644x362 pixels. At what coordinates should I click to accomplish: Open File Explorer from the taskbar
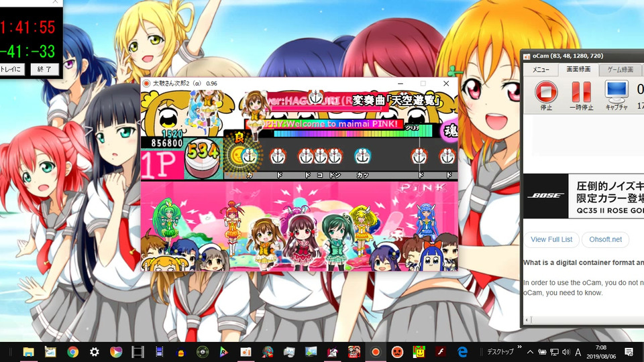[28, 352]
